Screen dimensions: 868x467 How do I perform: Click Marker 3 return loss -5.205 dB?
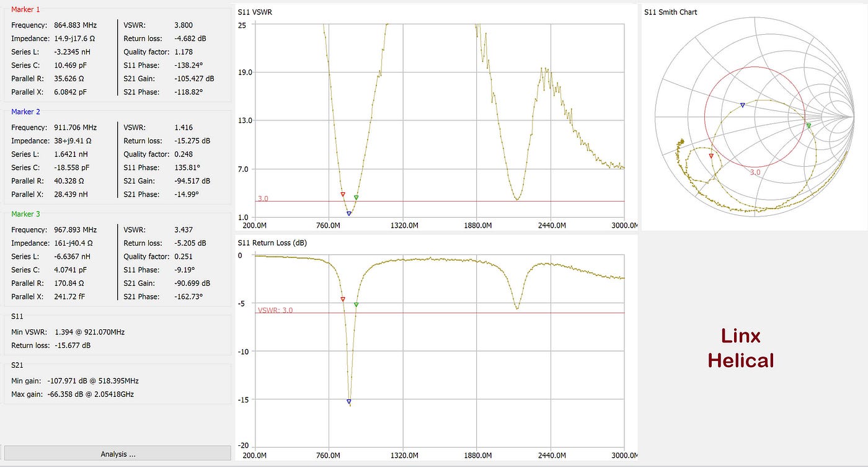pyautogui.click(x=191, y=243)
